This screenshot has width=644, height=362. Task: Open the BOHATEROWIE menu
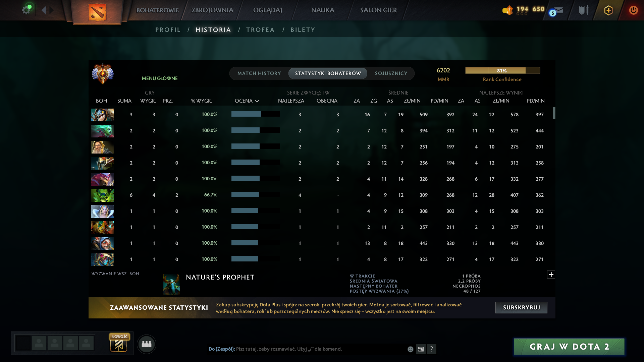coord(158,10)
